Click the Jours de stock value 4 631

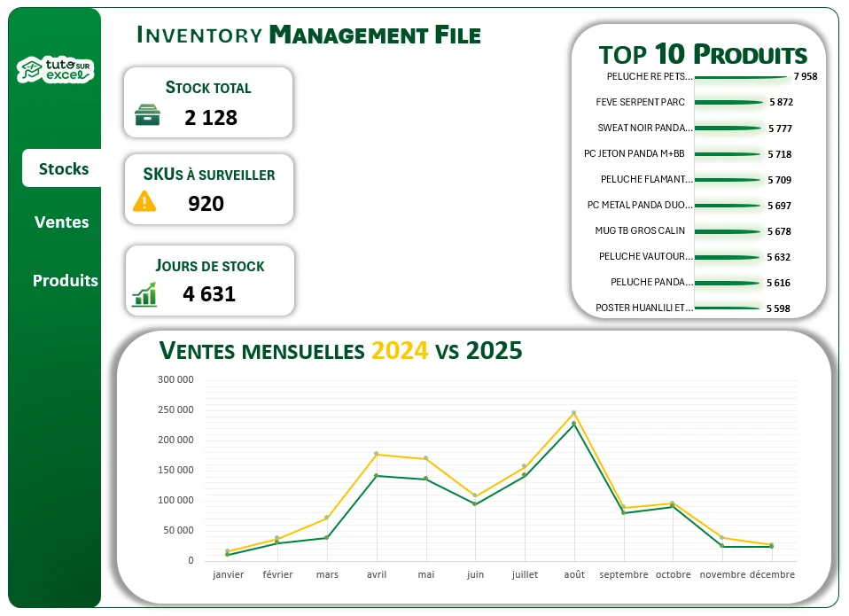[209, 294]
